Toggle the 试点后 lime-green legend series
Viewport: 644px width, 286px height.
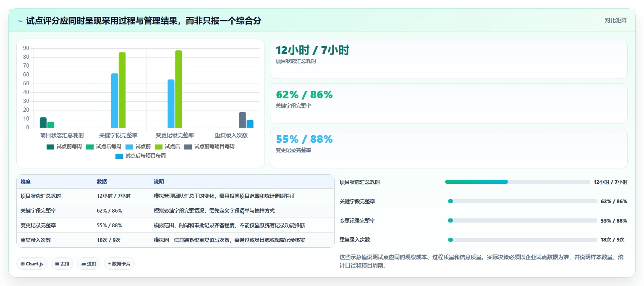[x=168, y=147]
